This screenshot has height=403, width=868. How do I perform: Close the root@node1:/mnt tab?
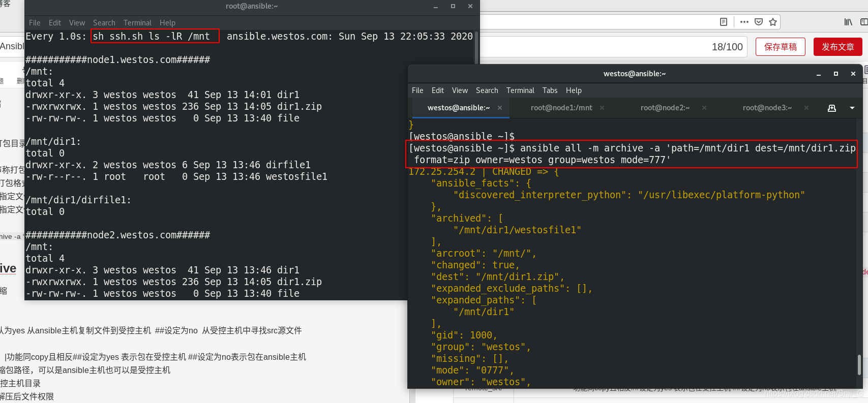(x=602, y=108)
